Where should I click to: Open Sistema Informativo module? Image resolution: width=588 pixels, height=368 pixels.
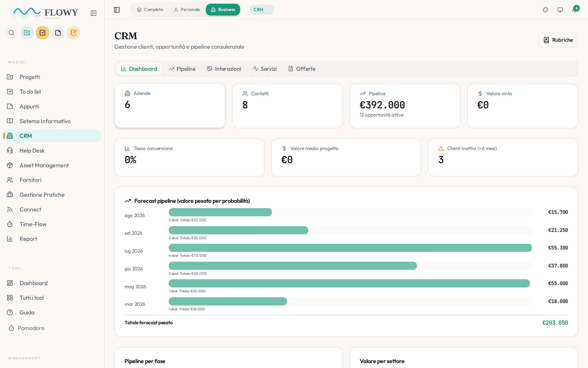pyautogui.click(x=52, y=121)
